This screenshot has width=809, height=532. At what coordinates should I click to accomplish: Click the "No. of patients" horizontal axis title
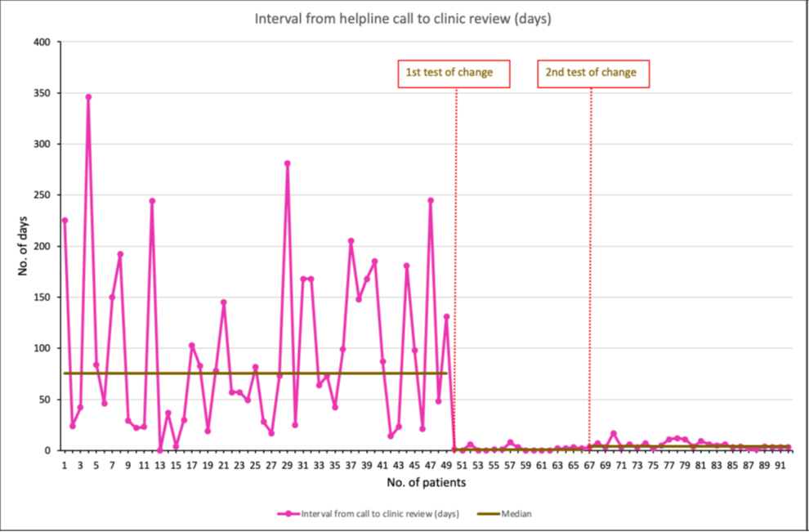426,483
